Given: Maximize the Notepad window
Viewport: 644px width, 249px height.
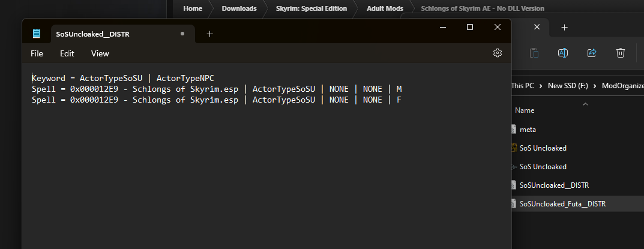Looking at the screenshot, I should (470, 27).
